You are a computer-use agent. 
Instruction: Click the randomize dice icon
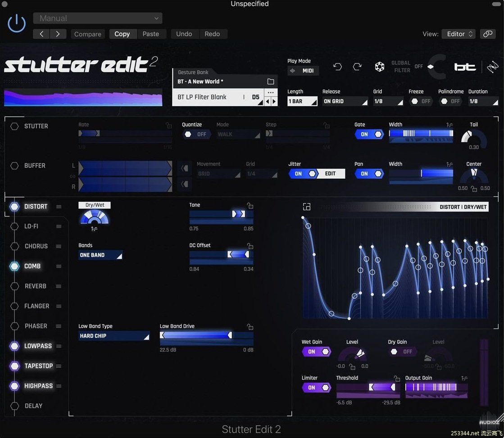(x=379, y=67)
